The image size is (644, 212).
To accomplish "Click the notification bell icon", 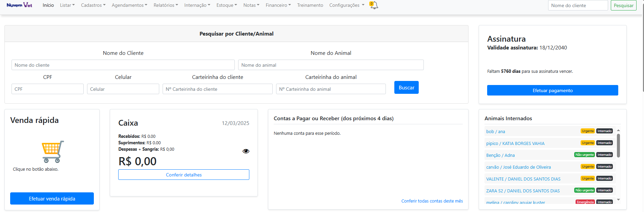I will [x=374, y=5].
